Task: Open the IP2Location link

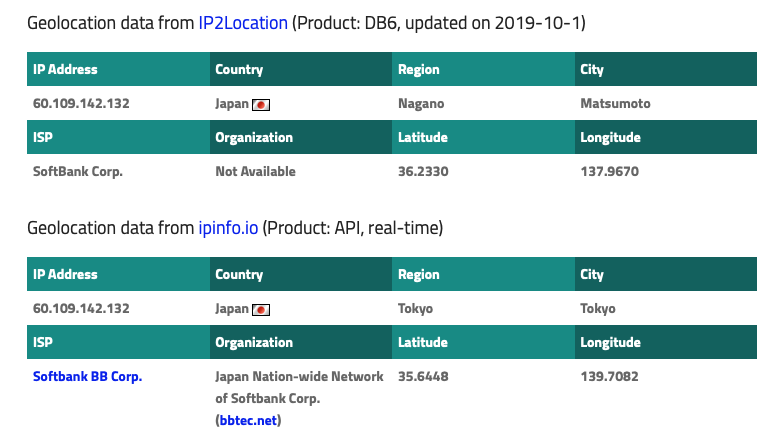Action: (x=243, y=23)
